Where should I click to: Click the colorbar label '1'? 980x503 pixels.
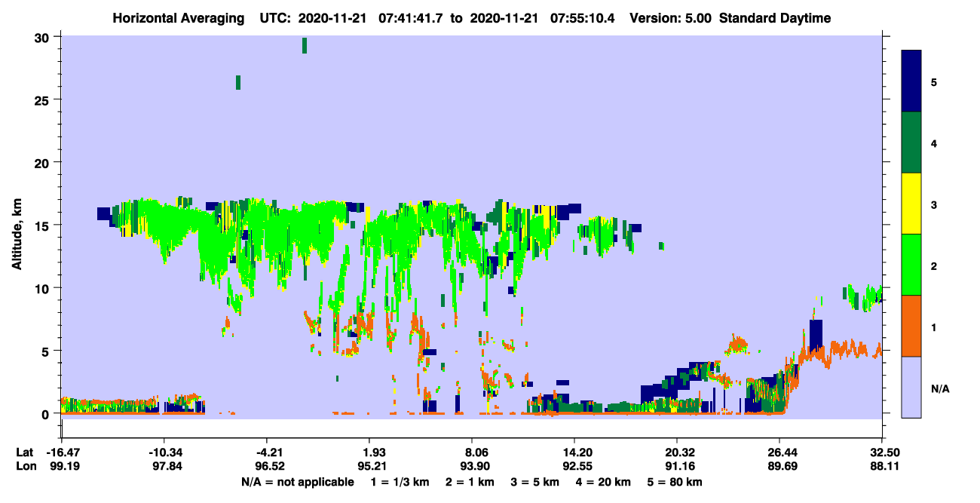click(x=934, y=327)
